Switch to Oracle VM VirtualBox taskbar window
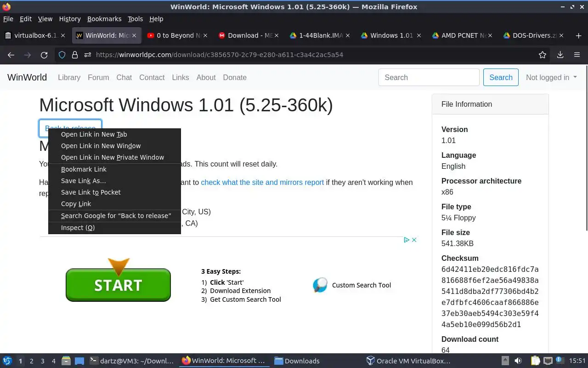Screen dimensions: 588x368 408,361
